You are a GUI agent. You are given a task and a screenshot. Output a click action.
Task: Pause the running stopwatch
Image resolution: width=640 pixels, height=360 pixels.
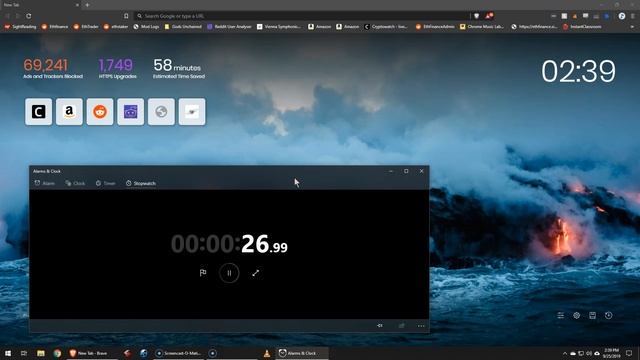229,273
